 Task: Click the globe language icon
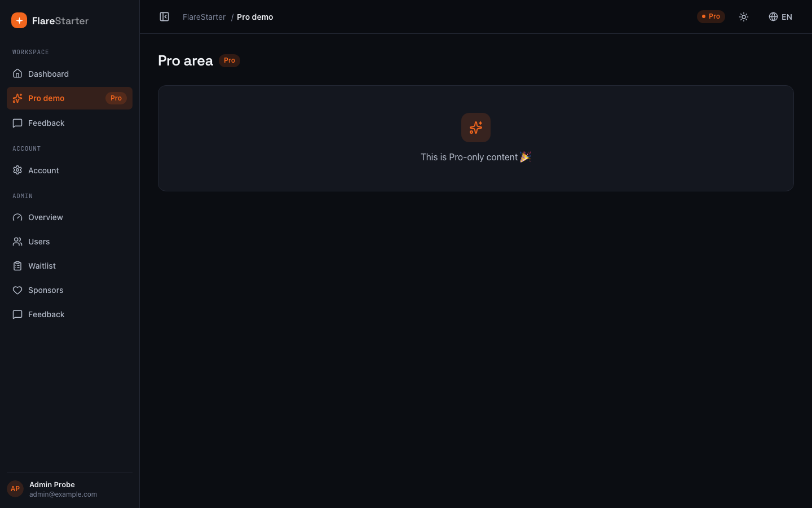pyautogui.click(x=773, y=17)
